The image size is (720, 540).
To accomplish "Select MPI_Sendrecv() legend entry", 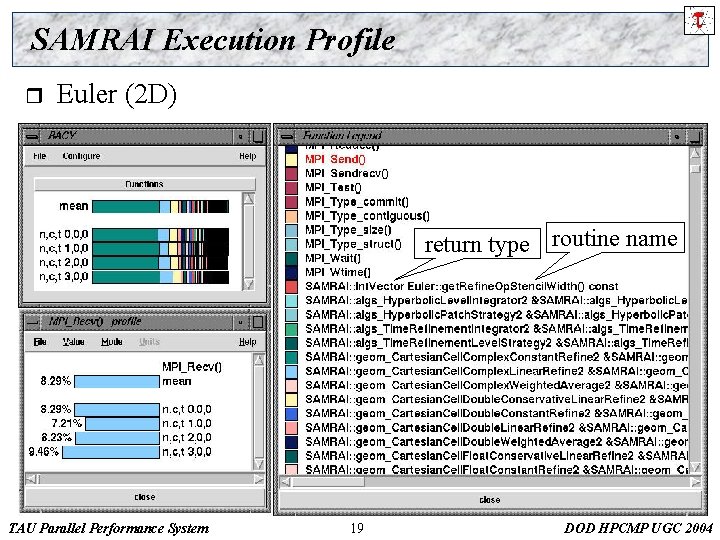I will click(347, 174).
